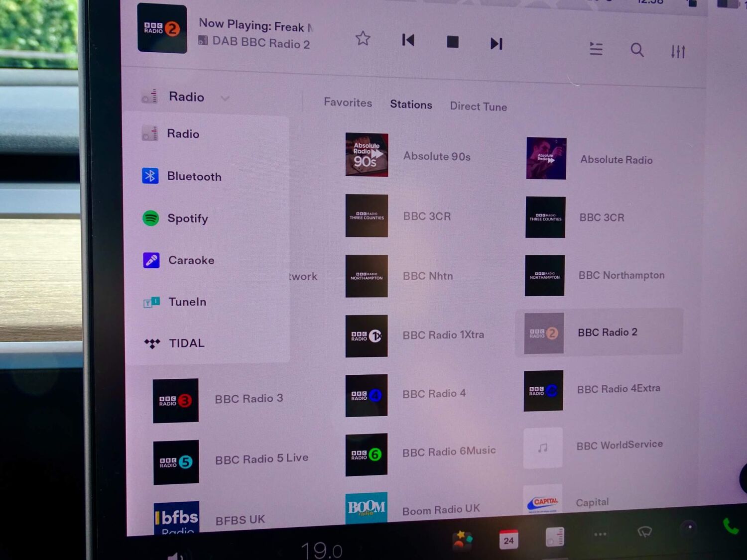The image size is (747, 560).
Task: Tap the BBC Radio 5 Live logo
Action: pyautogui.click(x=176, y=462)
